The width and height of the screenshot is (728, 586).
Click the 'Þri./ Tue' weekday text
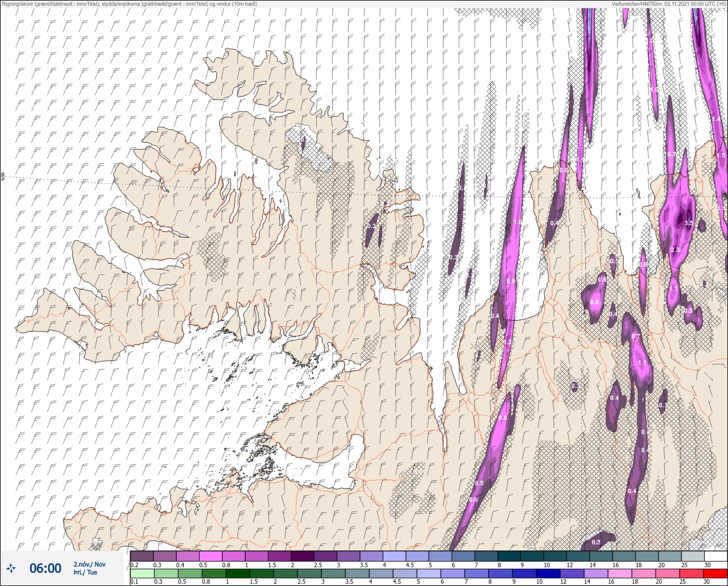(85, 572)
